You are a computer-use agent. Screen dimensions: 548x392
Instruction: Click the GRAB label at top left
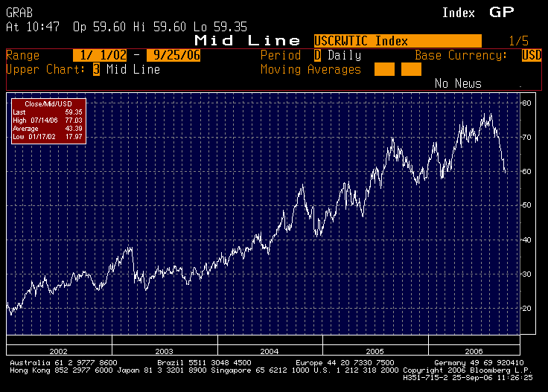[x=20, y=13]
